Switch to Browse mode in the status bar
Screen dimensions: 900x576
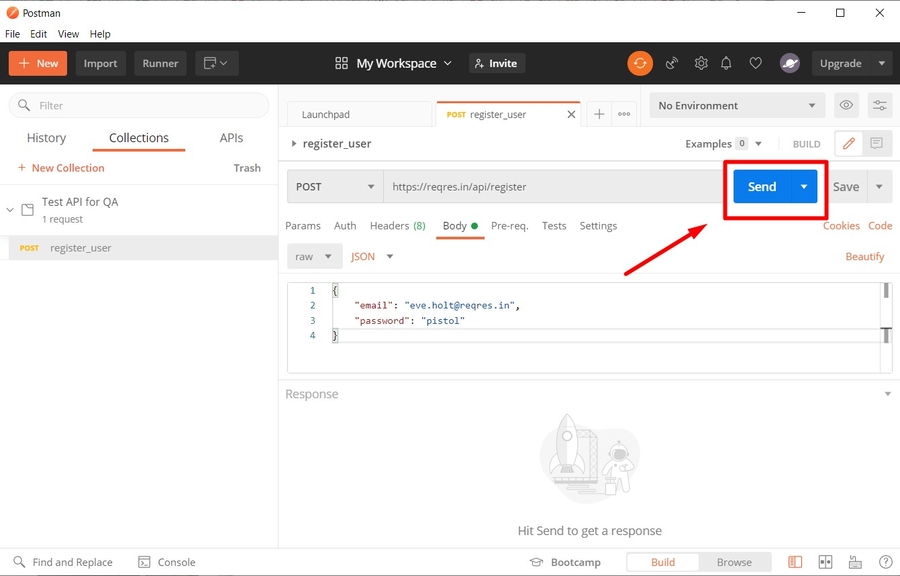click(x=735, y=562)
